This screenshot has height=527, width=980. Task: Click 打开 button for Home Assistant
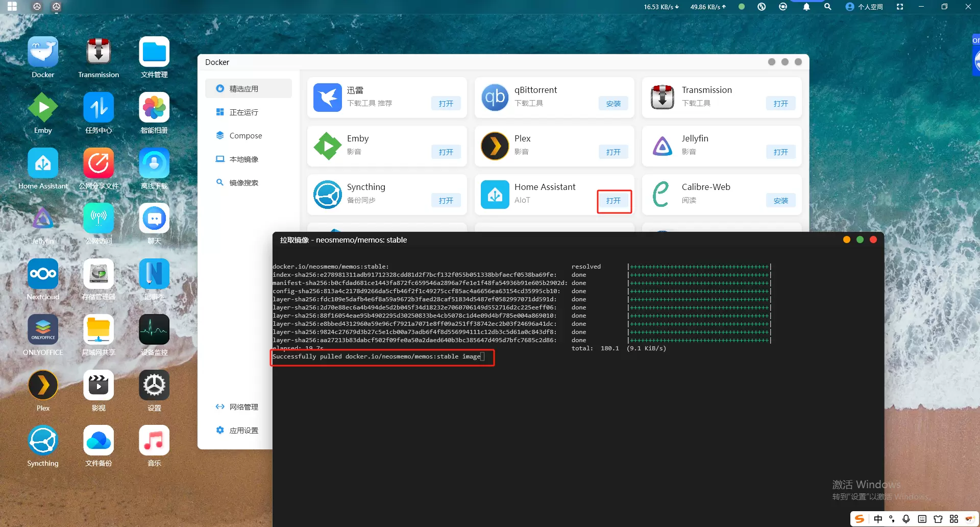614,201
